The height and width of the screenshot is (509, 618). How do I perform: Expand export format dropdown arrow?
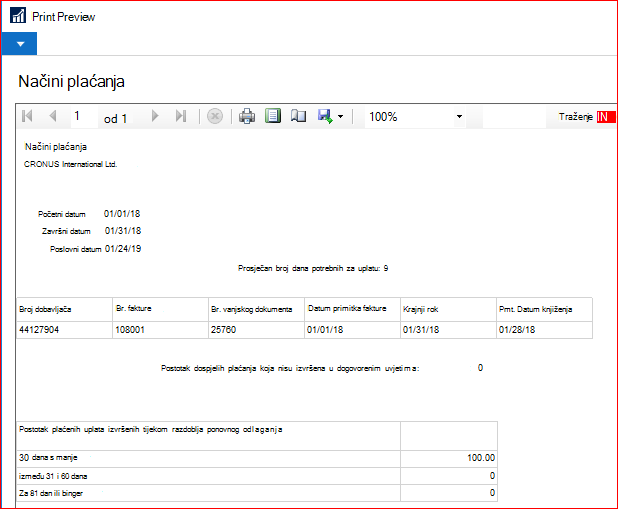(341, 117)
